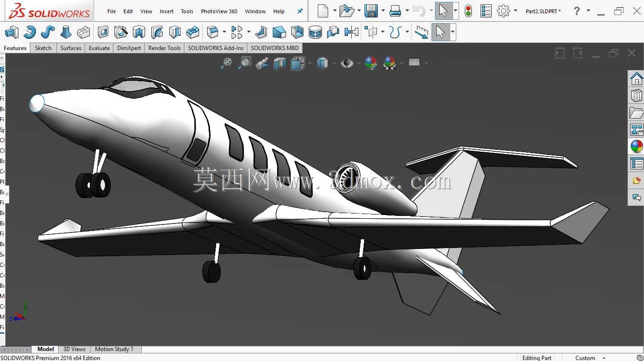Click the Save floppy disk icon
644x361 pixels.
[371, 11]
